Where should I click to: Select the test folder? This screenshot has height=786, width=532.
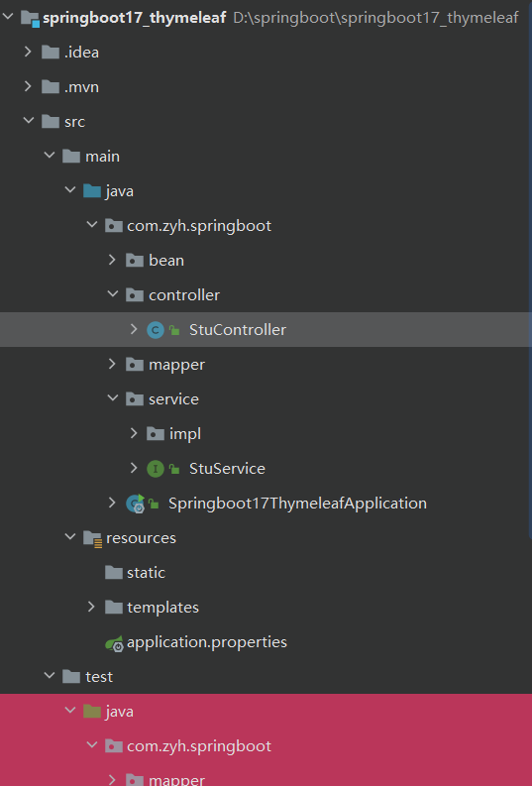(x=99, y=677)
